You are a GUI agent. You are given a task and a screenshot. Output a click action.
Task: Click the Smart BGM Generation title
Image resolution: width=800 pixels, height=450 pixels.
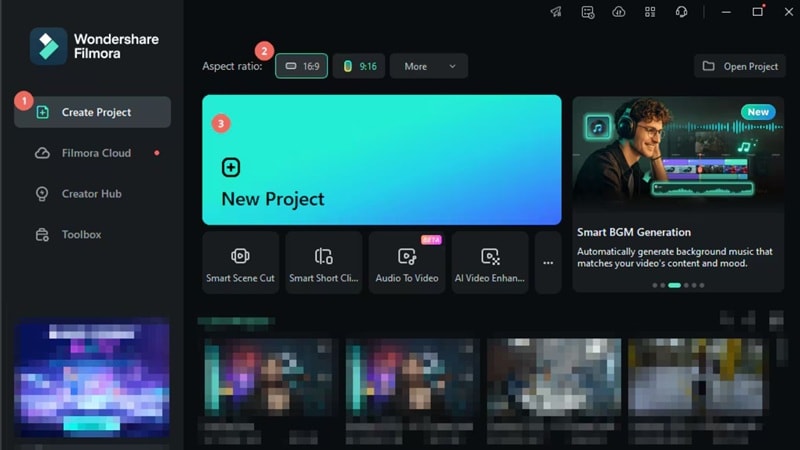tap(634, 232)
